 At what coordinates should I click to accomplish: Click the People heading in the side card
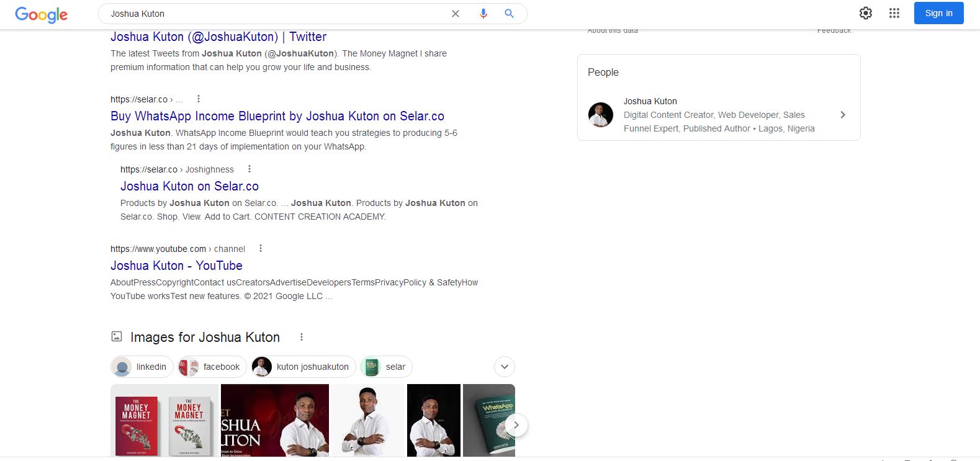(603, 72)
